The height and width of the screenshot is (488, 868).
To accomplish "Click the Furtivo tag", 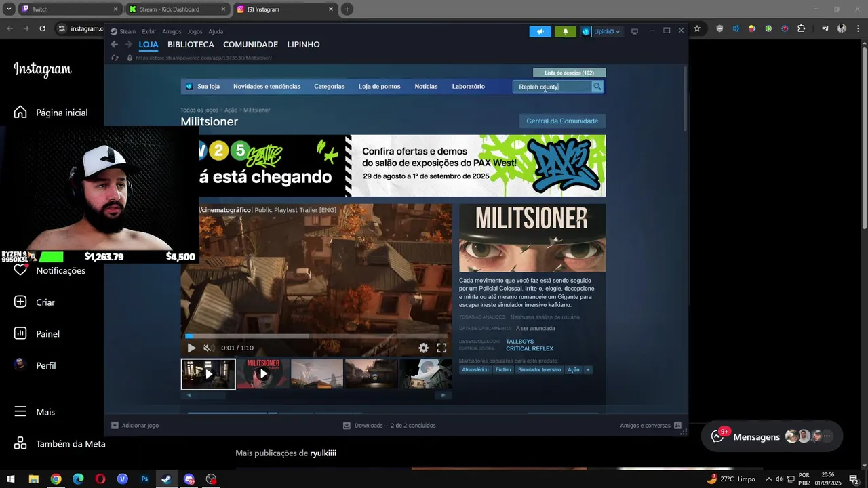I will (x=503, y=370).
